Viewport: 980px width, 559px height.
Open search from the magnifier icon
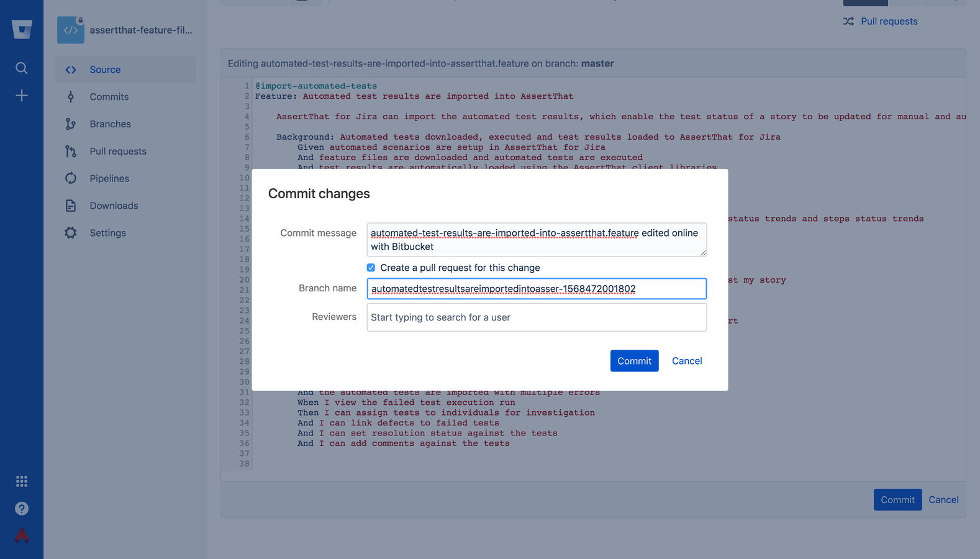pos(22,68)
